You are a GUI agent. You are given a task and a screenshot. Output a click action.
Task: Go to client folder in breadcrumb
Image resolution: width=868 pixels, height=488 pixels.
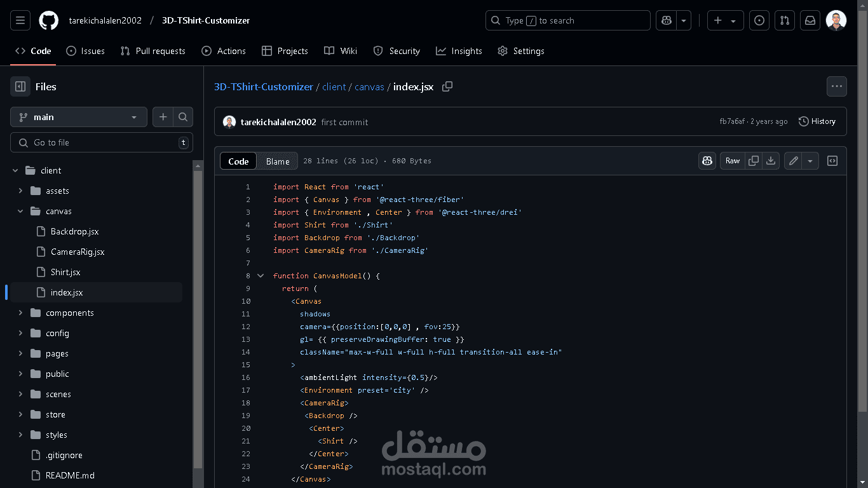(x=334, y=86)
